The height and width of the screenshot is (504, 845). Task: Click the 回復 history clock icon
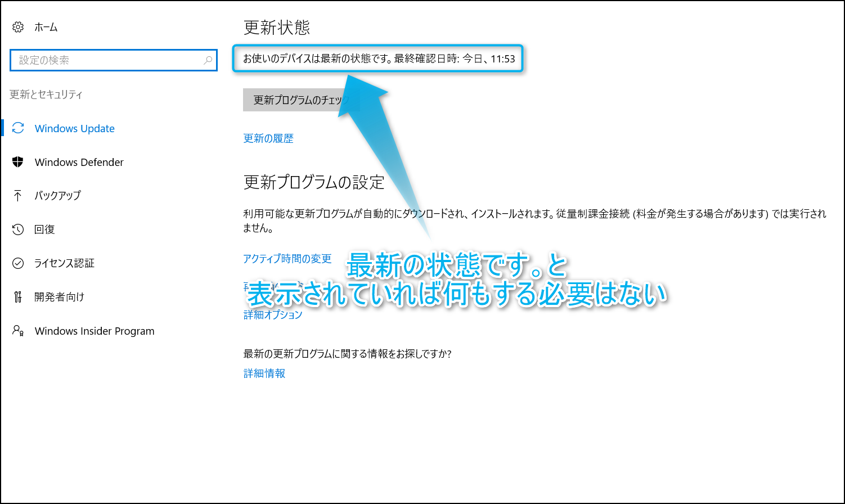18,229
